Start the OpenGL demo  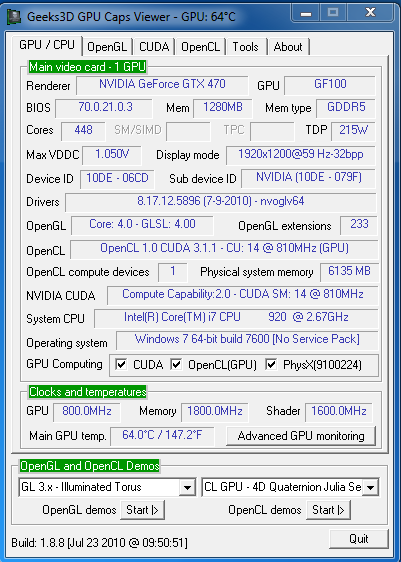point(143,510)
